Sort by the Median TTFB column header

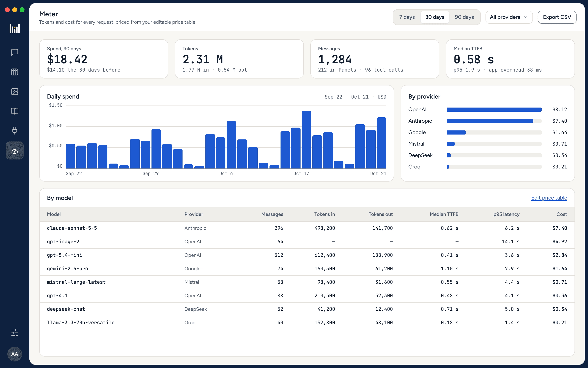pyautogui.click(x=444, y=214)
